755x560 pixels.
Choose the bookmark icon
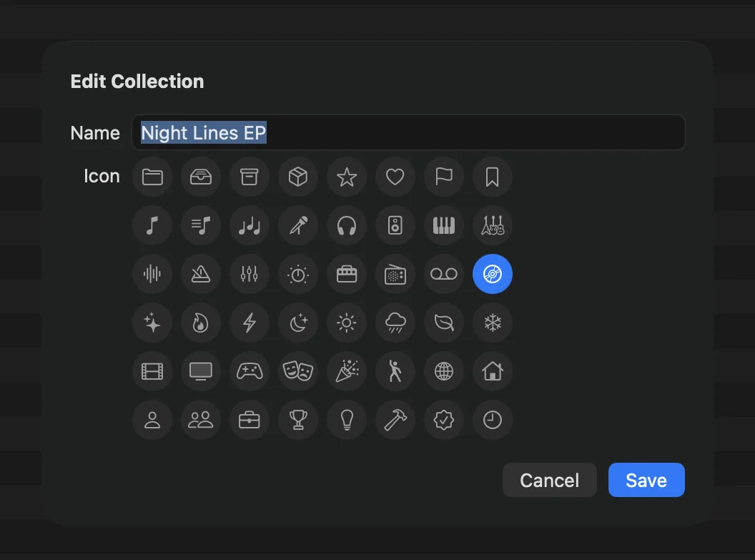click(493, 177)
